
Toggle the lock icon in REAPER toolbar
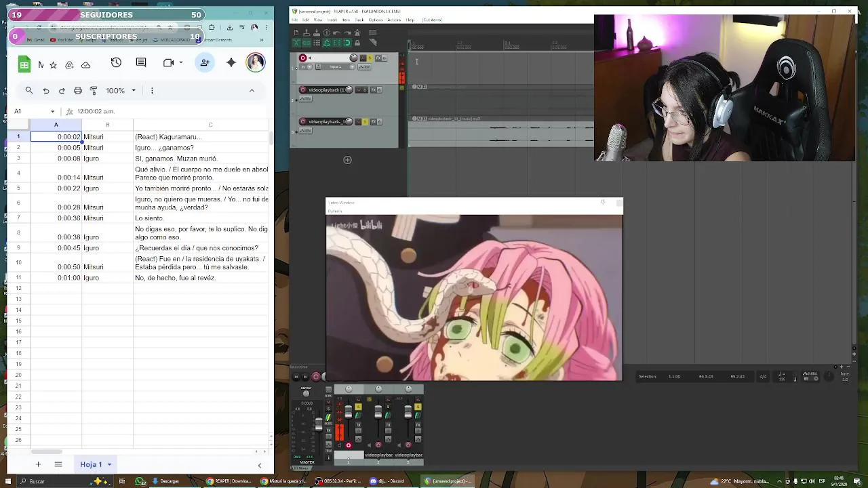click(357, 43)
